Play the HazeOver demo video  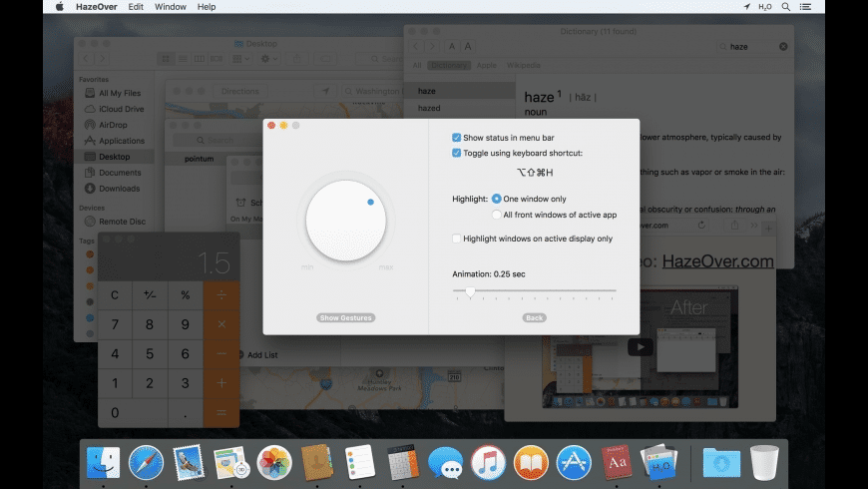pyautogui.click(x=640, y=347)
